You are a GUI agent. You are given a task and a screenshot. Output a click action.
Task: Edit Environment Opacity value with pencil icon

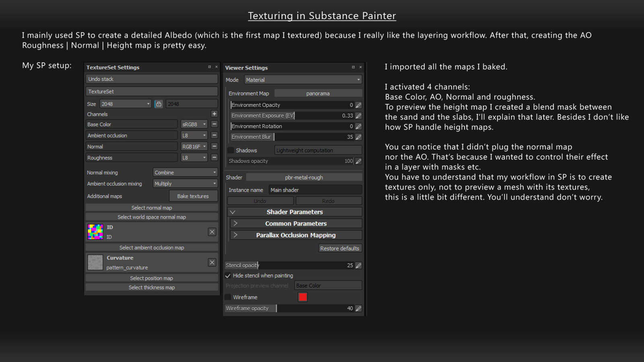coord(358,105)
